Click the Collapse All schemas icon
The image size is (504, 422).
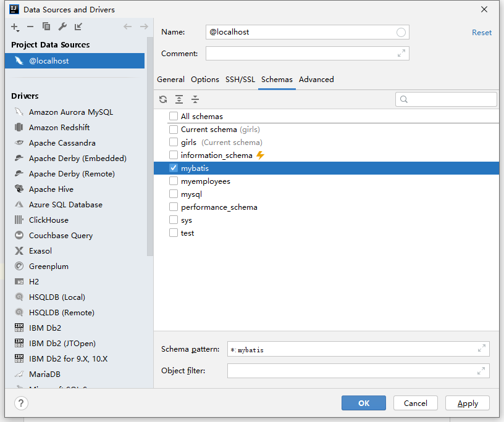(x=195, y=99)
